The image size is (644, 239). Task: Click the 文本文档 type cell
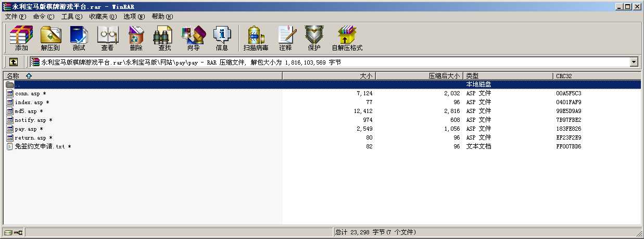point(478,147)
